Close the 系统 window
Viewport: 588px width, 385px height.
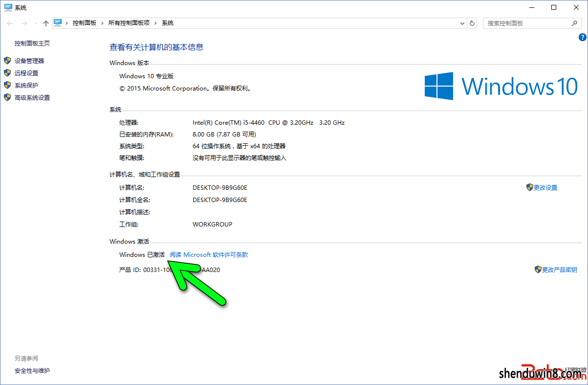coord(576,7)
